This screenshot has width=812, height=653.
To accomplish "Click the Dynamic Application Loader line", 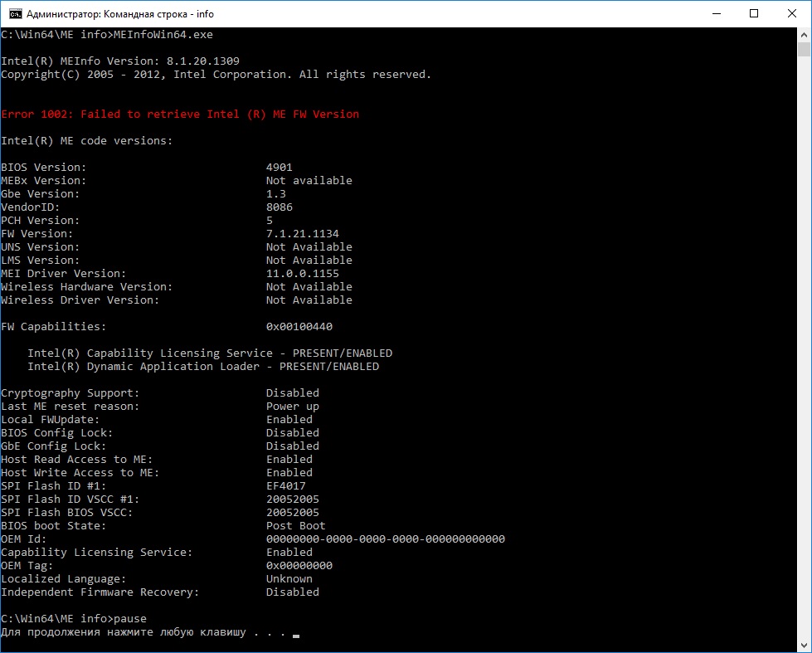I will coord(203,367).
